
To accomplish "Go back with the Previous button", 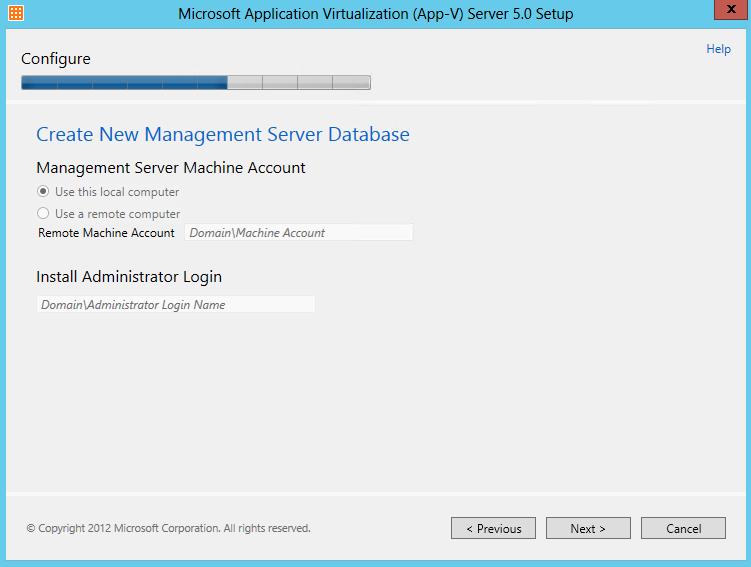I will pyautogui.click(x=493, y=528).
